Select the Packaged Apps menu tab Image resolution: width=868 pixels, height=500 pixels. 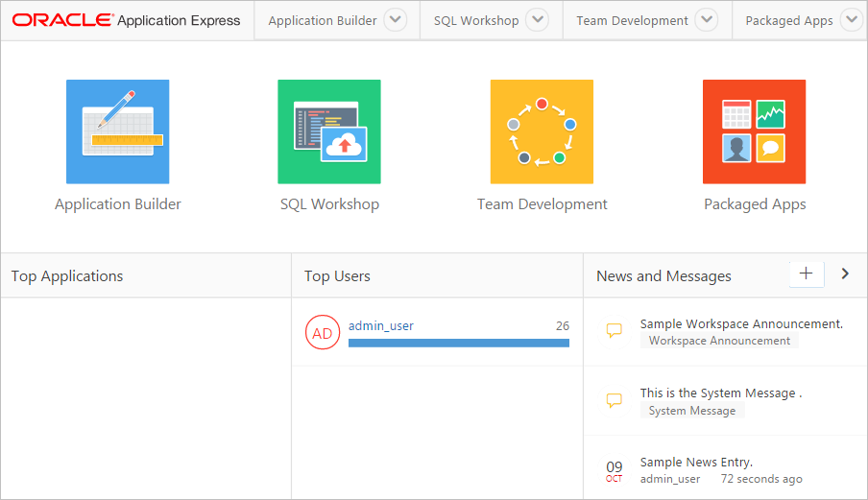[789, 20]
